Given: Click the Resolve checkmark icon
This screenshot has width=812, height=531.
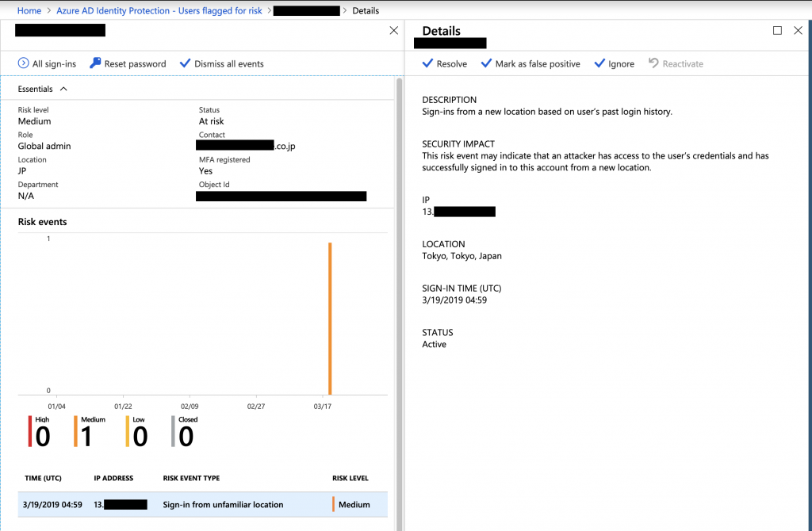Looking at the screenshot, I should click(427, 63).
